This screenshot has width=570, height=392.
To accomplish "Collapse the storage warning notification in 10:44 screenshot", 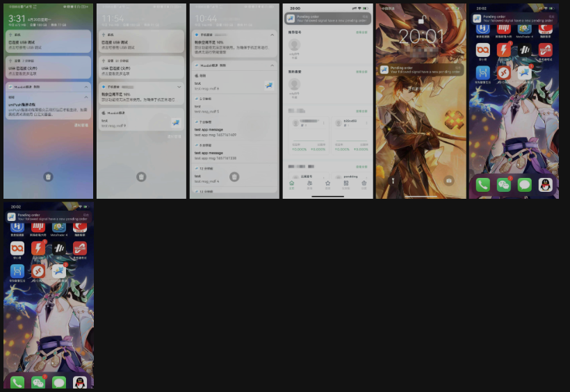I will [x=272, y=35].
